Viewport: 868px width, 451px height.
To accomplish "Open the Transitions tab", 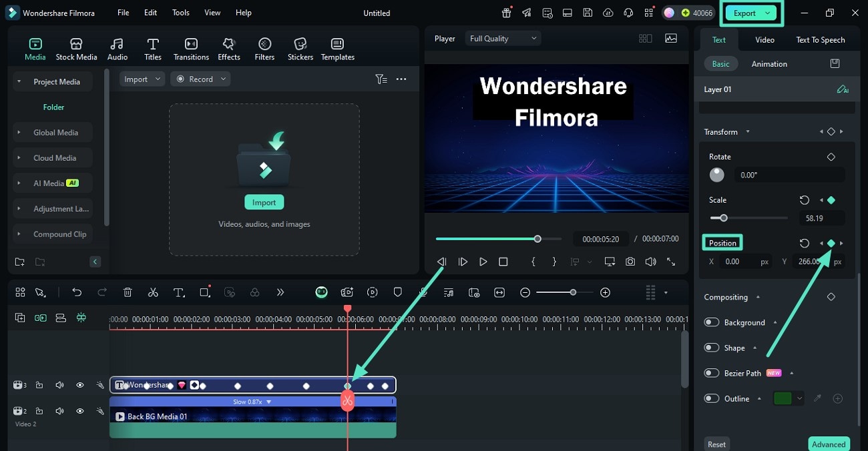I will pos(191,49).
